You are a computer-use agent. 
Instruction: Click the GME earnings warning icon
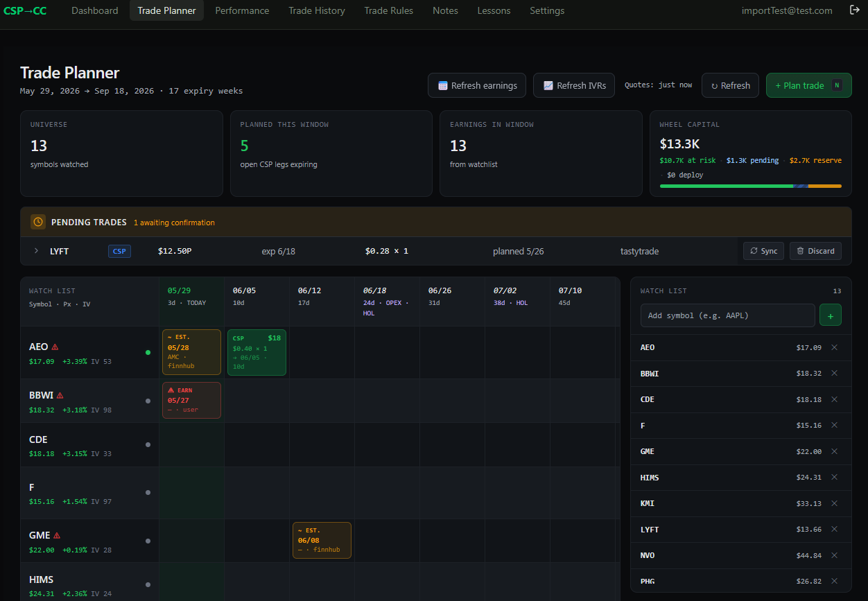57,535
